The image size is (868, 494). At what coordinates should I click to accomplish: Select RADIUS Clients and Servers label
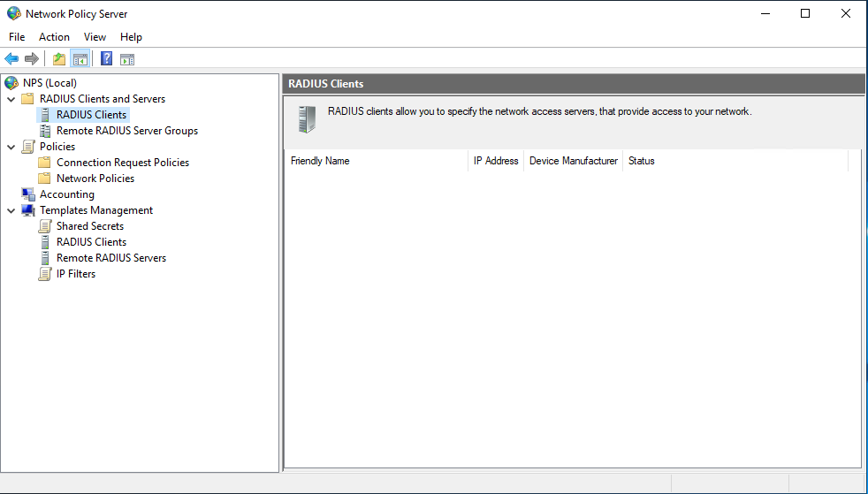click(x=103, y=99)
